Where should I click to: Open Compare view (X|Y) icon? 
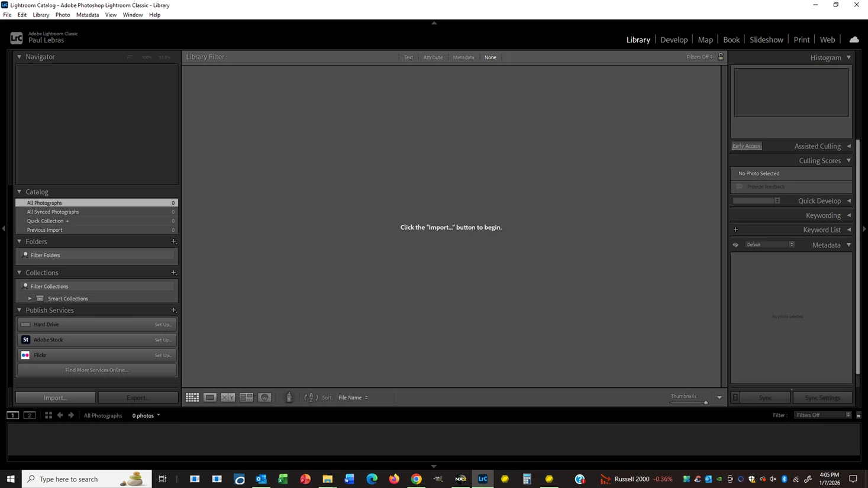click(228, 397)
